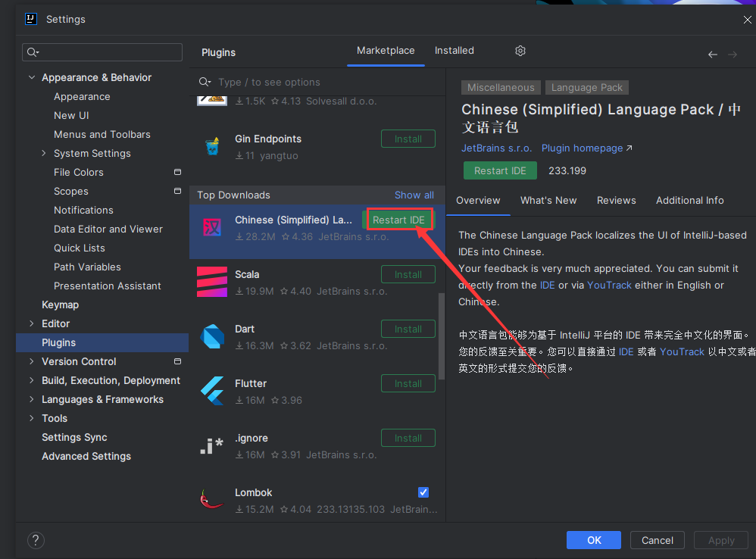
Task: Click the Scopes project-level icon
Action: pyautogui.click(x=177, y=191)
